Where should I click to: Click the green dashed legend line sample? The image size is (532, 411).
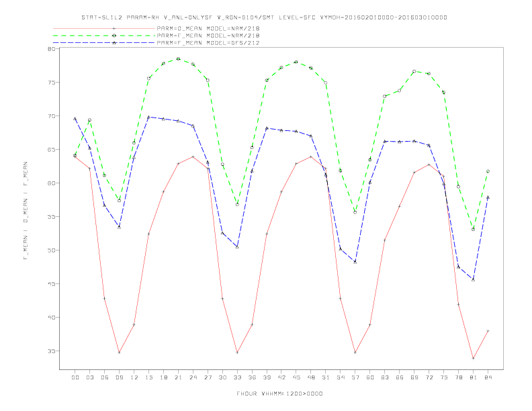point(104,36)
